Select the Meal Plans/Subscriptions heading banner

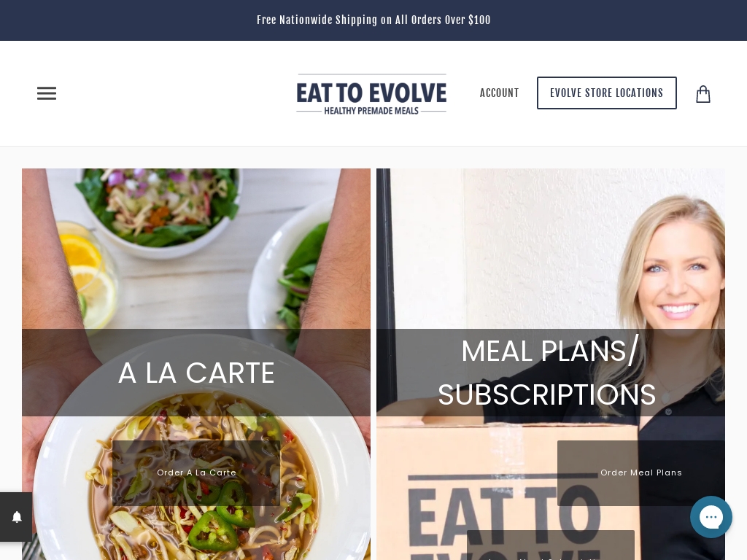[x=551, y=373]
